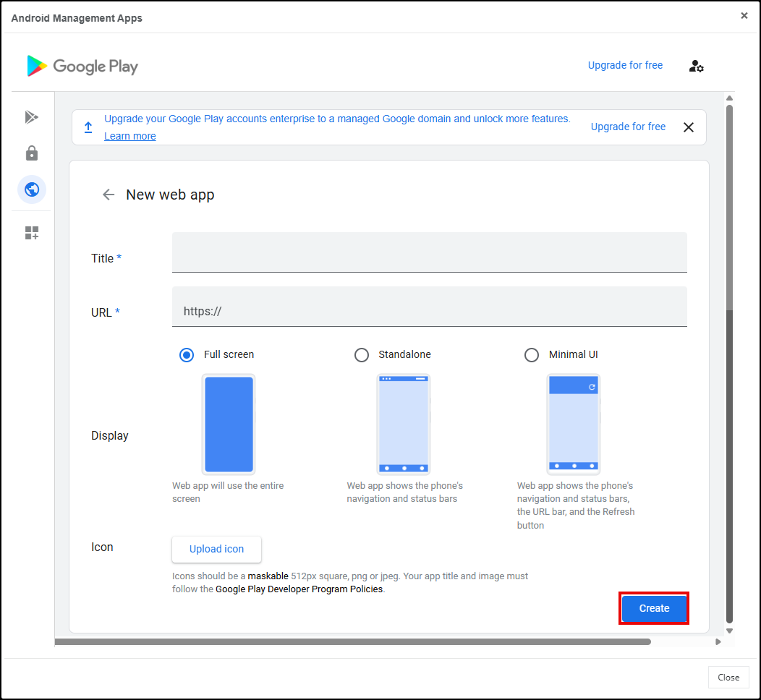Select the Minimal UI display option
Screen dimensions: 761x700
tap(532, 354)
